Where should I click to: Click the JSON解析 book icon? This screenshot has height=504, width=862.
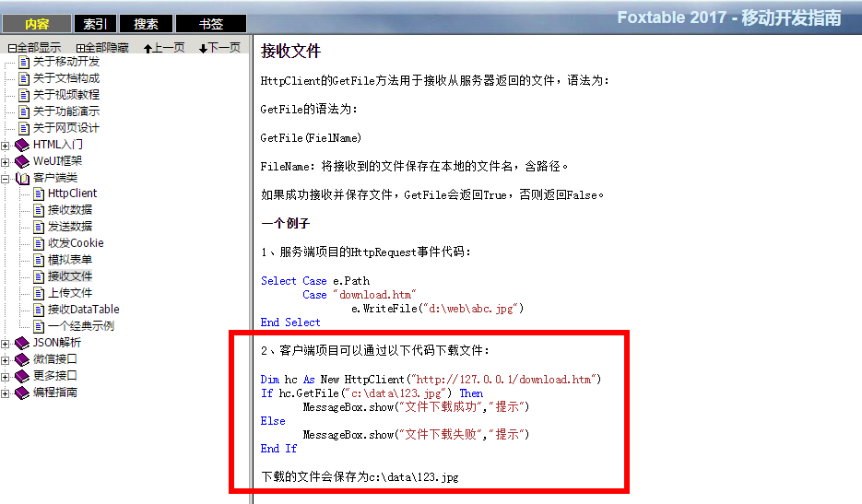coord(22,344)
